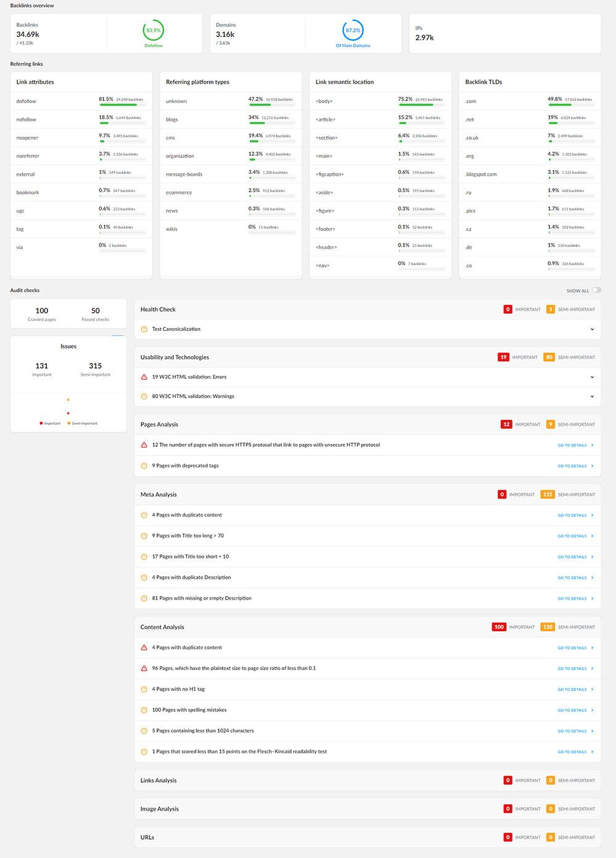This screenshot has height=858, width=616.
Task: Click the error icon for plaintext ratio row
Action: click(144, 668)
